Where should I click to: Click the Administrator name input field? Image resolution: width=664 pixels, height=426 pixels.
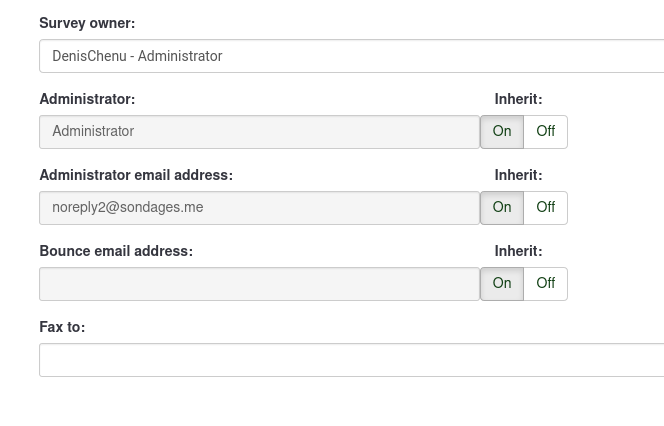click(259, 132)
